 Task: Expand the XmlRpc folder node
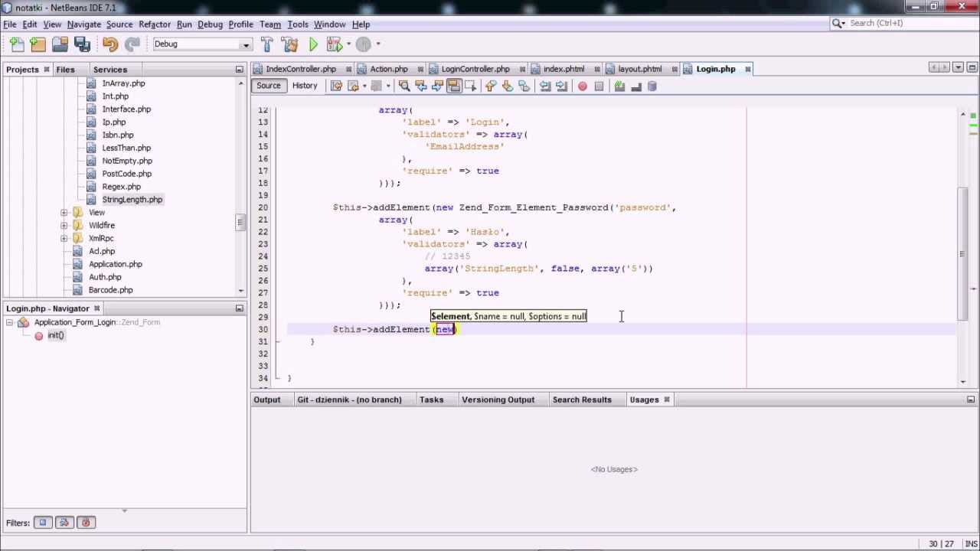(x=64, y=239)
